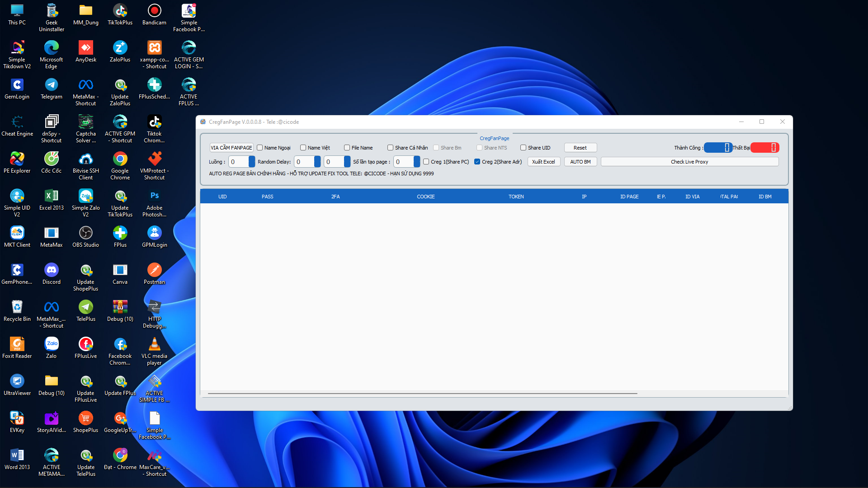The image size is (868, 488).
Task: Open the Captcha Solver desktop icon
Action: (x=85, y=129)
